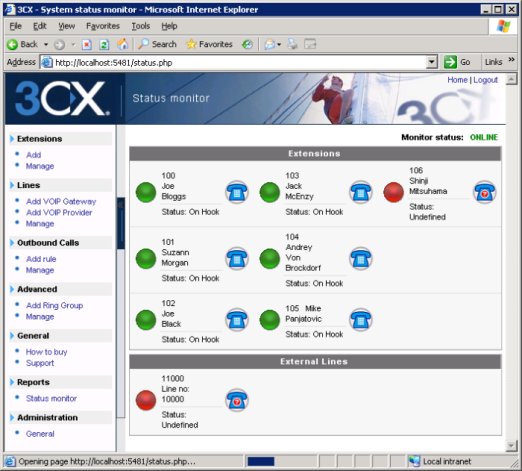The image size is (522, 471).
Task: Click Manage under Extensions in sidebar
Action: coord(40,166)
